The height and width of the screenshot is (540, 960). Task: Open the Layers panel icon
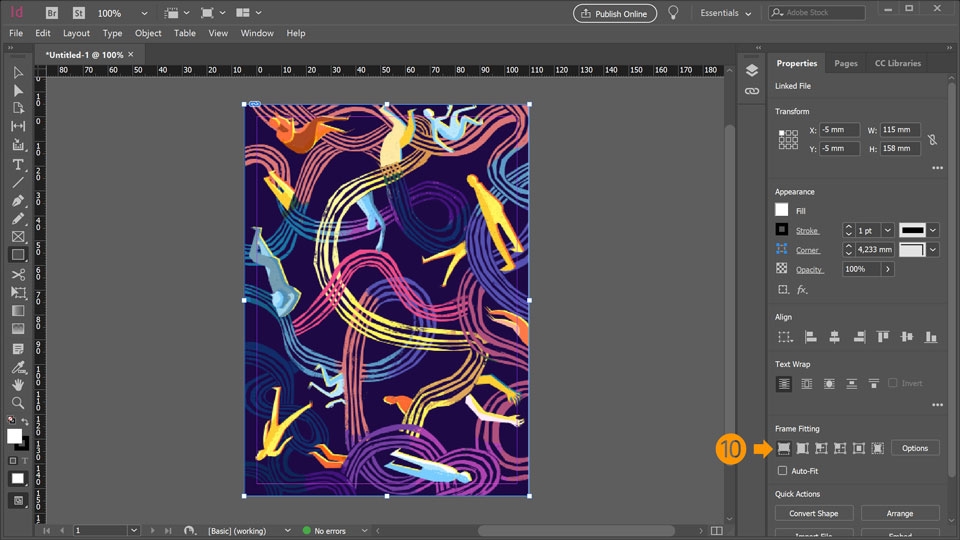(x=752, y=70)
